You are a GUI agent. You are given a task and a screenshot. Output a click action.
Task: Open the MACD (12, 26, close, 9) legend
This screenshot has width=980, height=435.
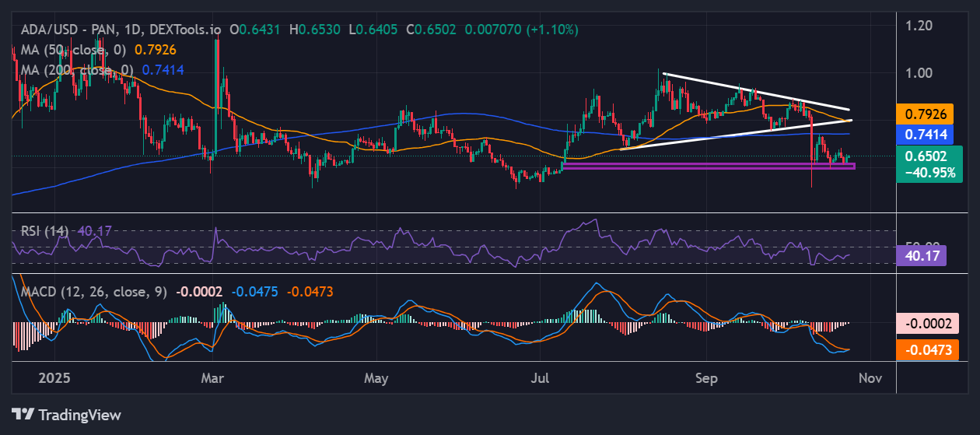pyautogui.click(x=92, y=292)
